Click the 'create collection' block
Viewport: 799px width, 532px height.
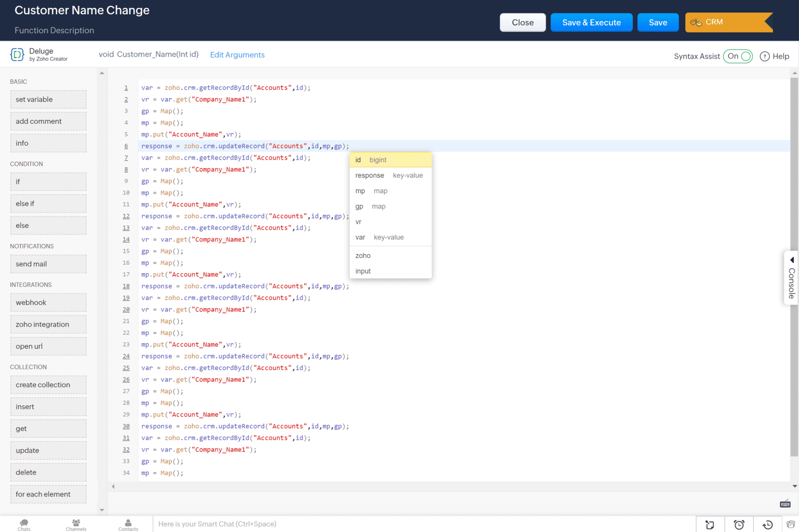(48, 385)
